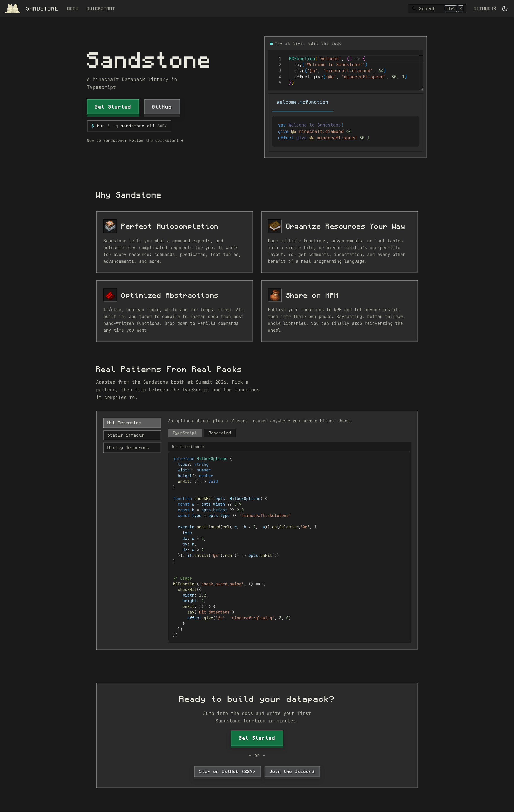Click Join the Discord button
Screen dimensions: 514x812
[x=292, y=771]
